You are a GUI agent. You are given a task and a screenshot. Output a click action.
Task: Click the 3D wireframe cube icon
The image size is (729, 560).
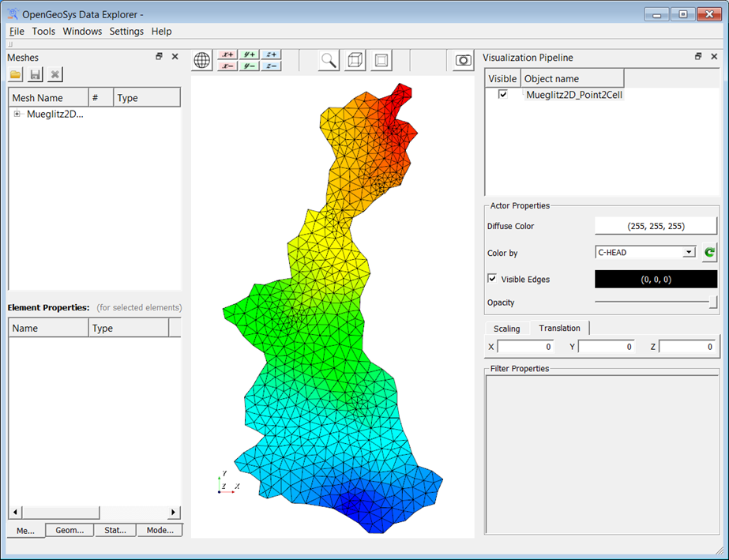point(355,60)
